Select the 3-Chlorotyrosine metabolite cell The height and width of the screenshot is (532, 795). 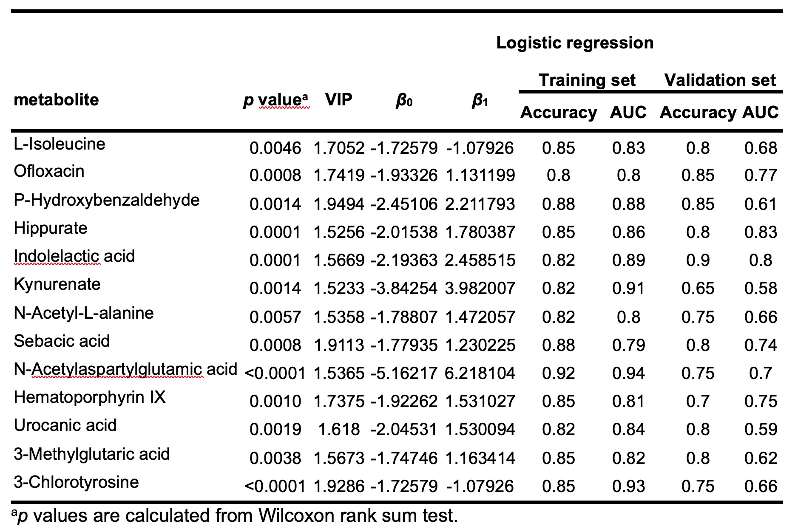click(x=76, y=482)
